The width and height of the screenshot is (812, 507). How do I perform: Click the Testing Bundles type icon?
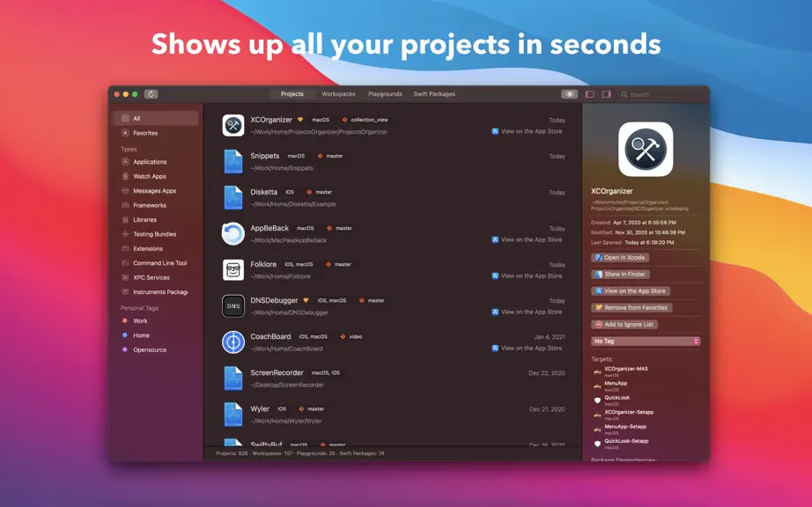125,234
